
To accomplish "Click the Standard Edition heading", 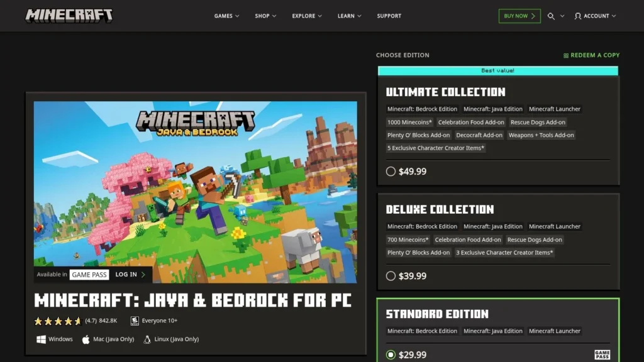I will pyautogui.click(x=437, y=314).
